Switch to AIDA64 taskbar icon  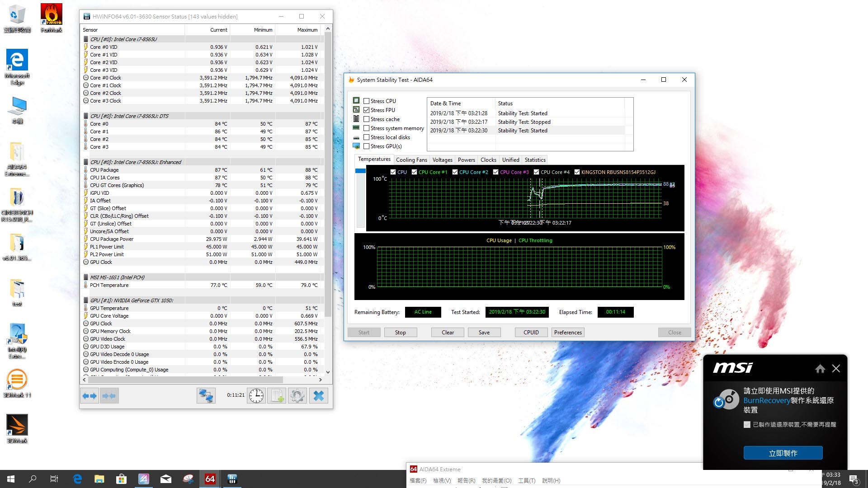tap(210, 479)
